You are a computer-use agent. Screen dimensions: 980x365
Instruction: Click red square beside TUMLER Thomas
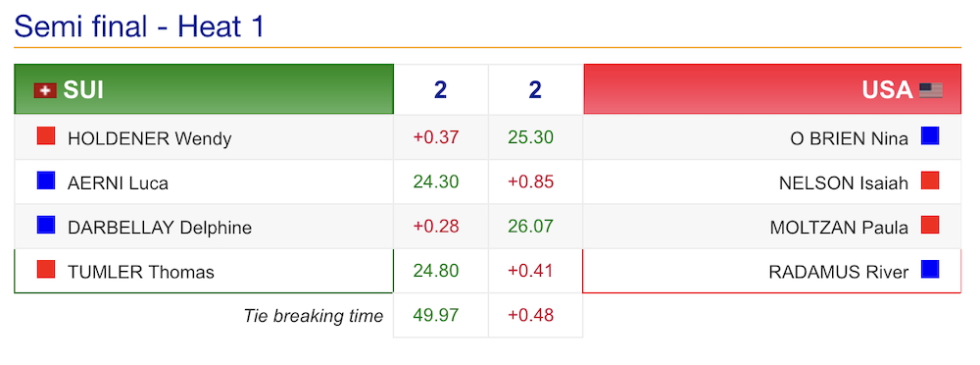pyautogui.click(x=46, y=269)
